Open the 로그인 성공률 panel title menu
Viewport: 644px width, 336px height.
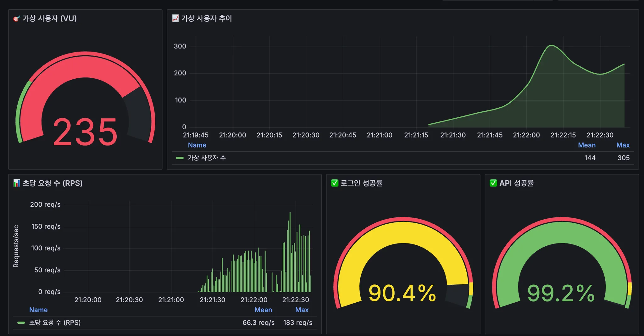click(x=361, y=183)
